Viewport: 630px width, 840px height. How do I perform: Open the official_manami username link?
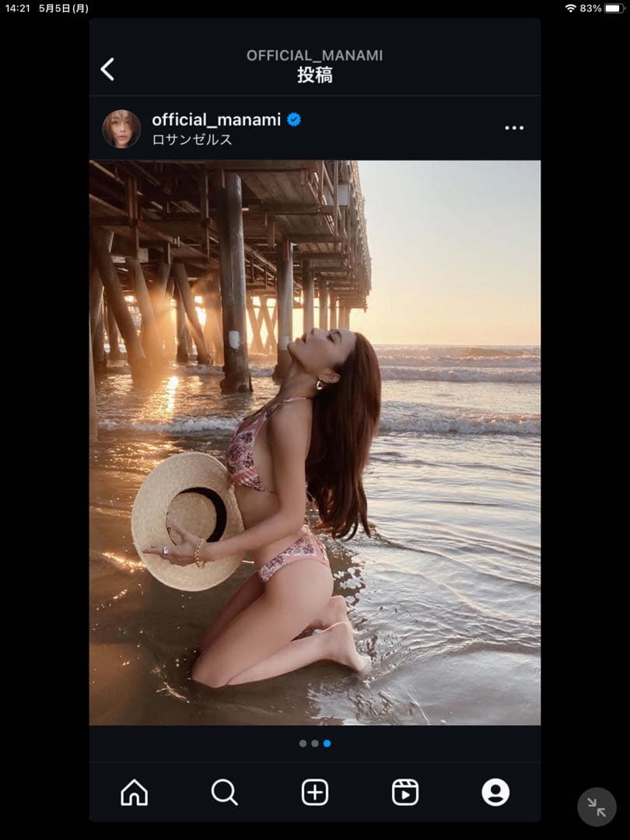point(216,120)
